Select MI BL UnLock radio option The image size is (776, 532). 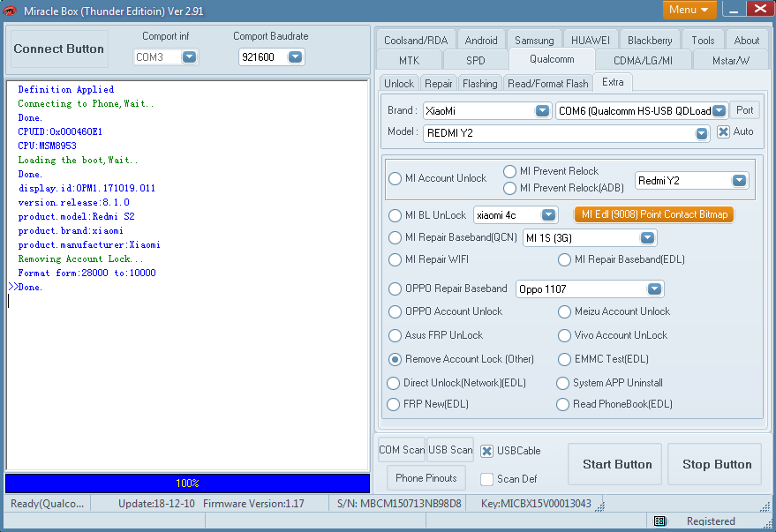point(395,215)
